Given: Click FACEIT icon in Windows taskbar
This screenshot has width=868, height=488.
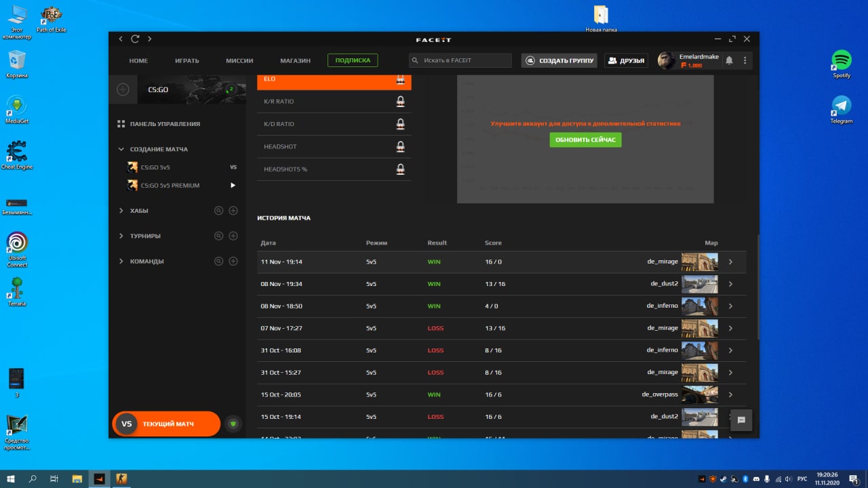Looking at the screenshot, I should click(99, 479).
